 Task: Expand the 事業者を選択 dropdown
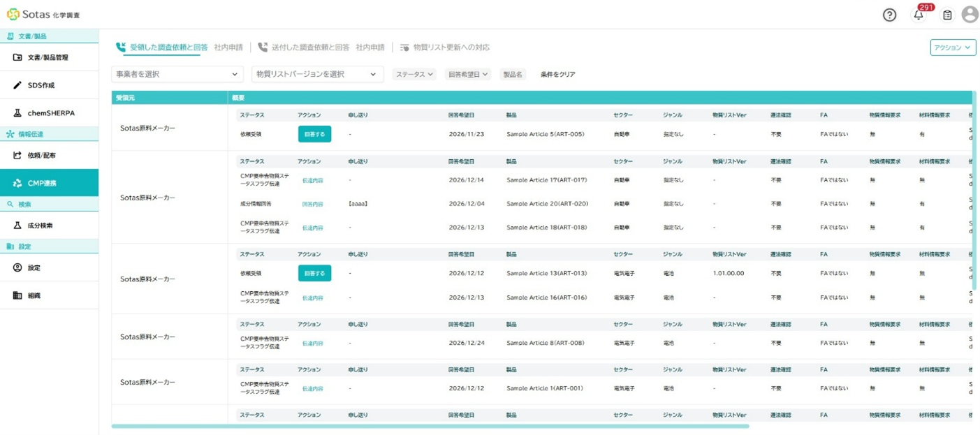click(x=177, y=74)
